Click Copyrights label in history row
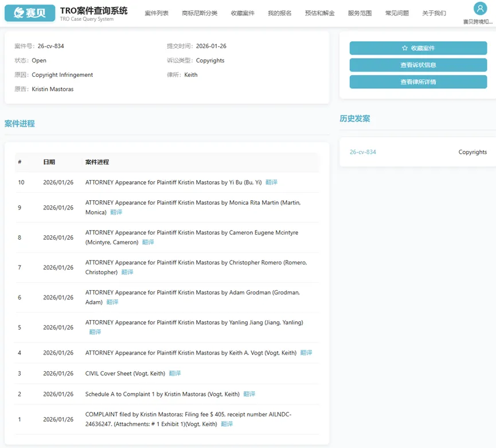The height and width of the screenshot is (448, 496). click(472, 152)
